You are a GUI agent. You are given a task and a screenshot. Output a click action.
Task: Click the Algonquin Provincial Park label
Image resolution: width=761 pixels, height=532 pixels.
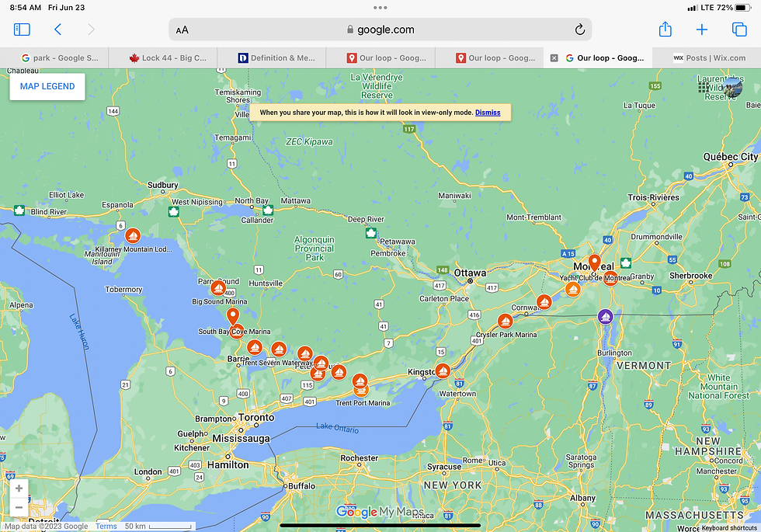314,249
